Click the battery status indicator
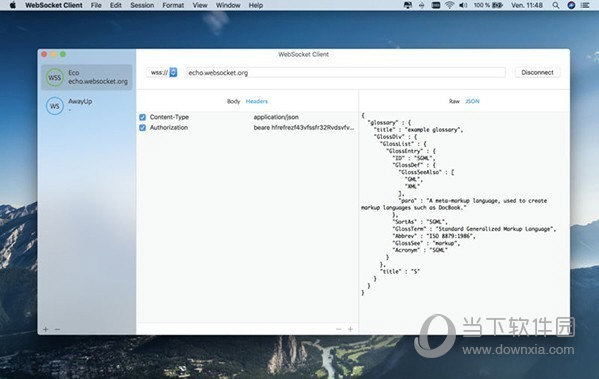This screenshot has width=599, height=379. click(x=488, y=5)
